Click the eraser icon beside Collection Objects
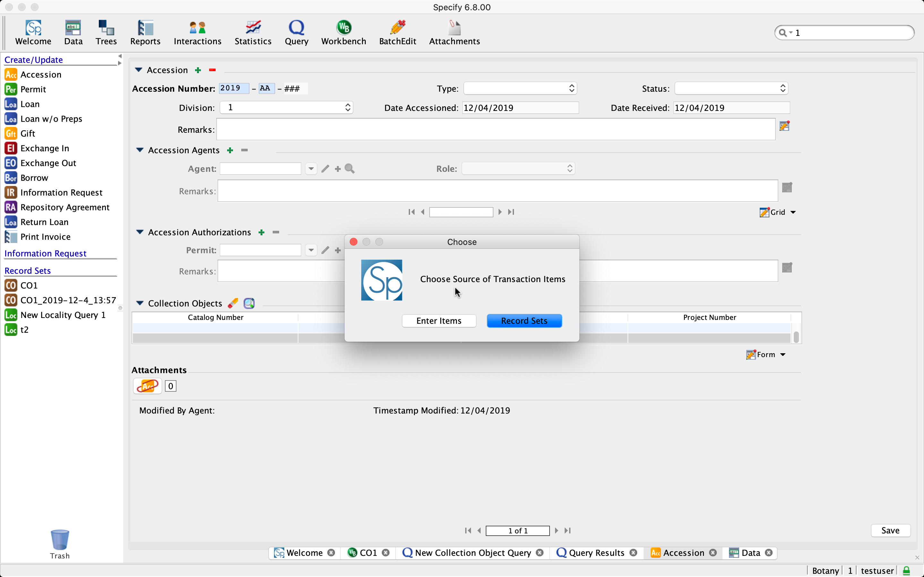This screenshot has height=577, width=924. 233,303
